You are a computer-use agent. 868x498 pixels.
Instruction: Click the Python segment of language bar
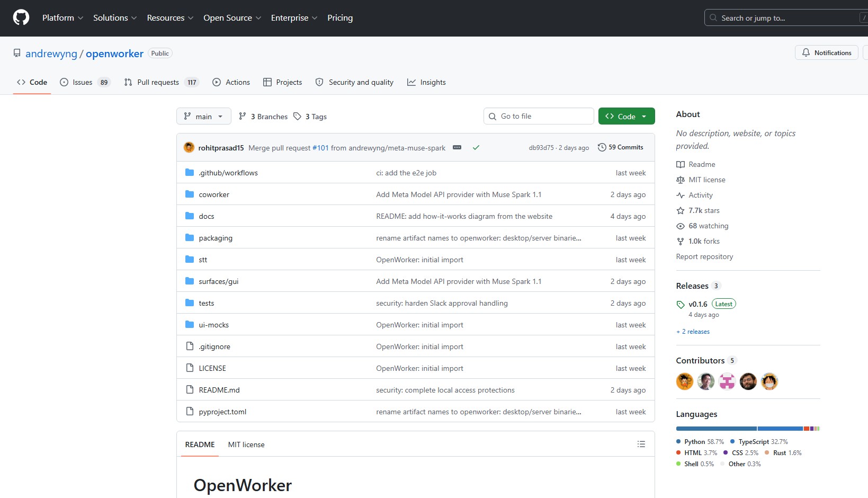(x=716, y=428)
